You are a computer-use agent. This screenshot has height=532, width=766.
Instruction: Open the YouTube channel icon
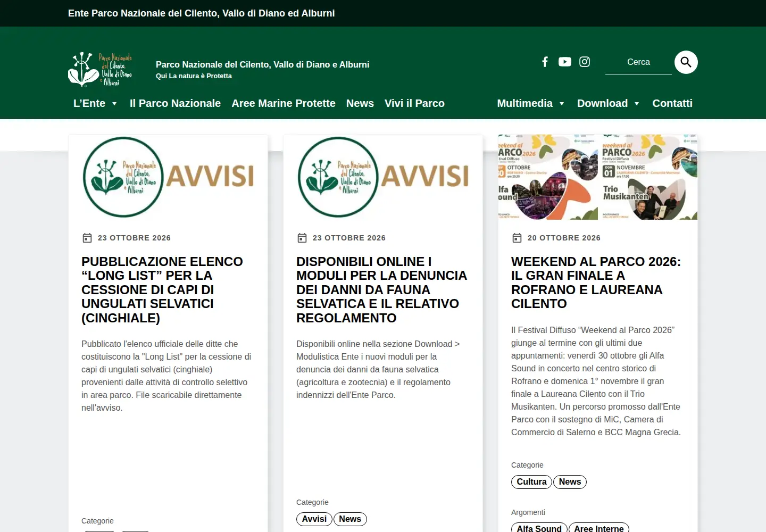565,62
